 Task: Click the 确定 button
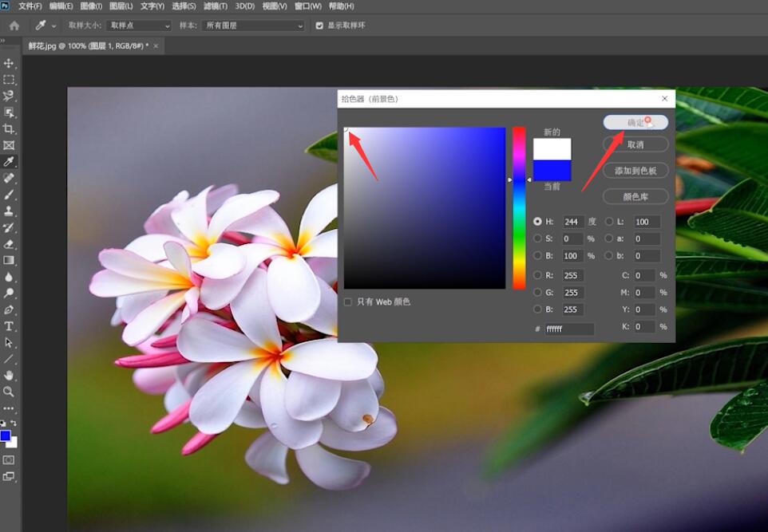(x=635, y=122)
